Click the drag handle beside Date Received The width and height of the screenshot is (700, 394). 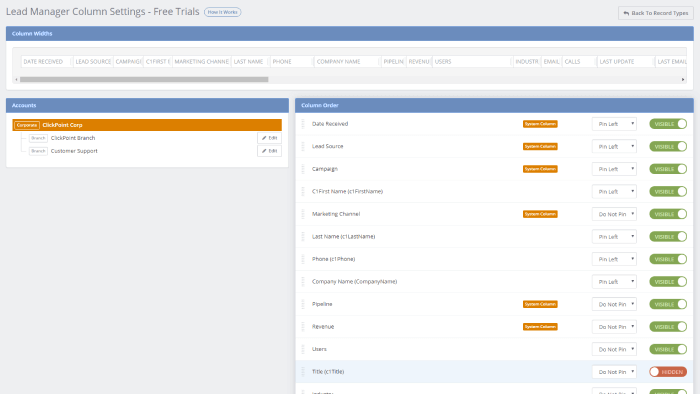(x=303, y=124)
